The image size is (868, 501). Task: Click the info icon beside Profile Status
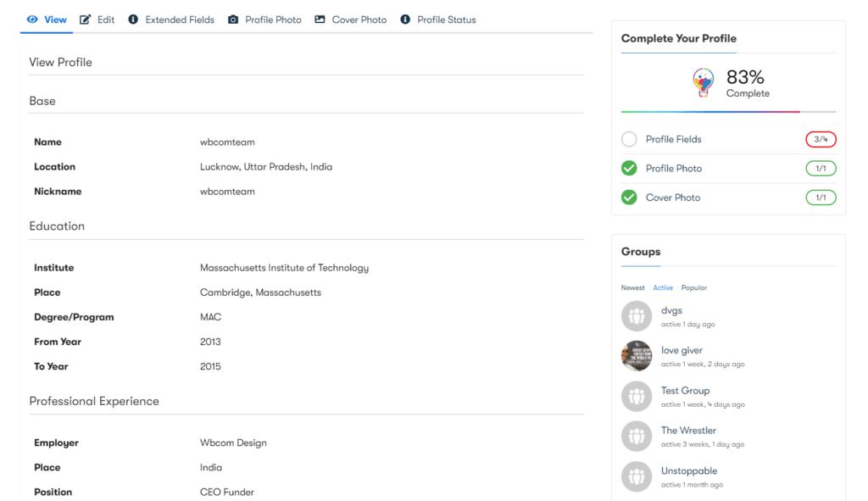tap(405, 19)
